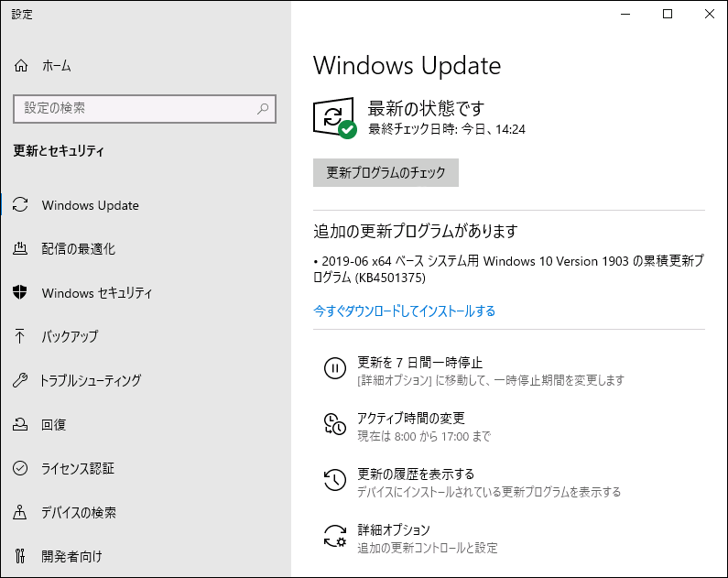
Task: Open アクティブ時間の変更 option
Action: click(411, 418)
